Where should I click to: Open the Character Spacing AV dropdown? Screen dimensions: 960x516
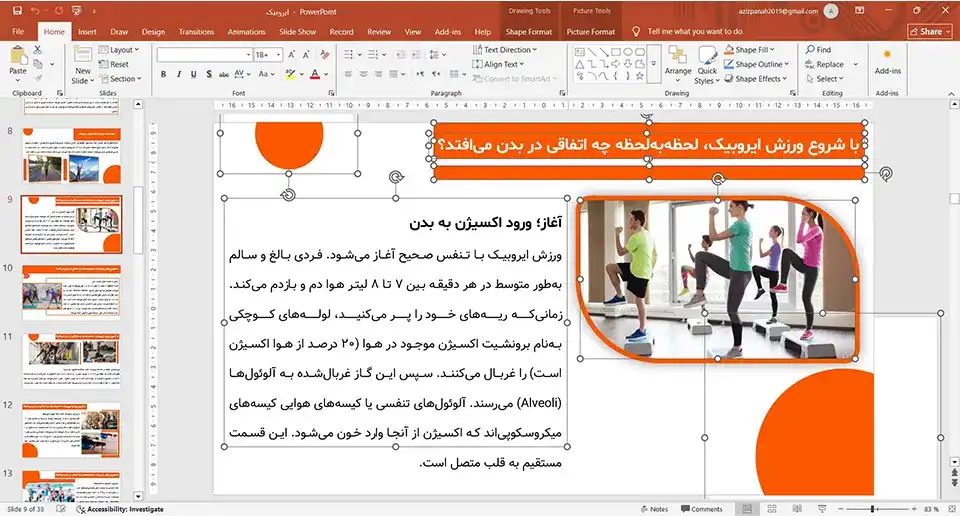pyautogui.click(x=242, y=74)
